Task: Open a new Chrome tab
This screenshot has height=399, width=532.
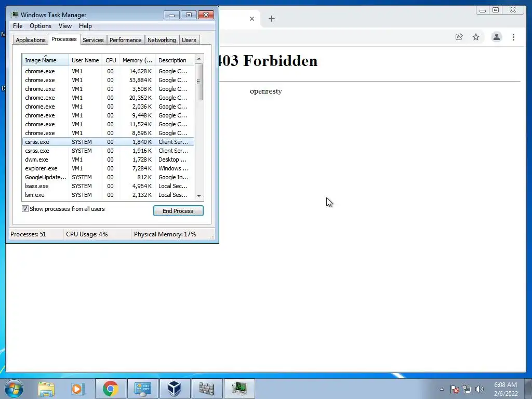Action: (271, 19)
